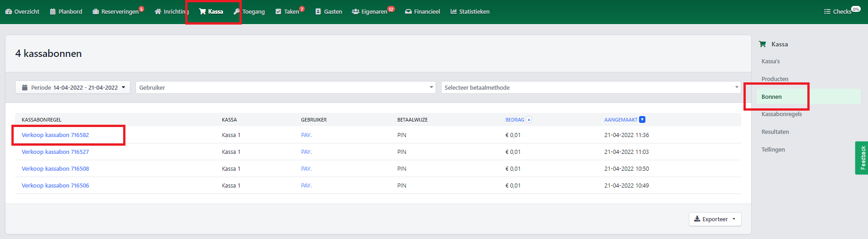Open Verkoop kassabon 716508
The image size is (868, 239).
tap(55, 168)
